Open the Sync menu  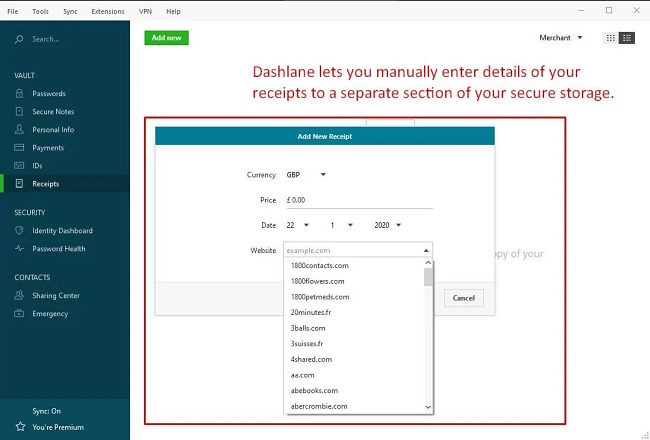(70, 12)
